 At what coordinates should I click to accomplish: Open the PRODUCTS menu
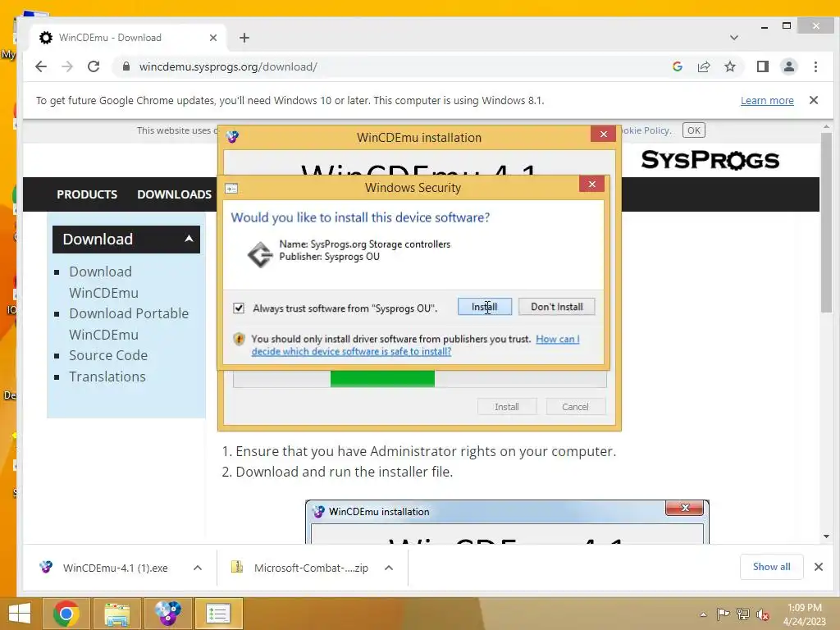tap(87, 194)
